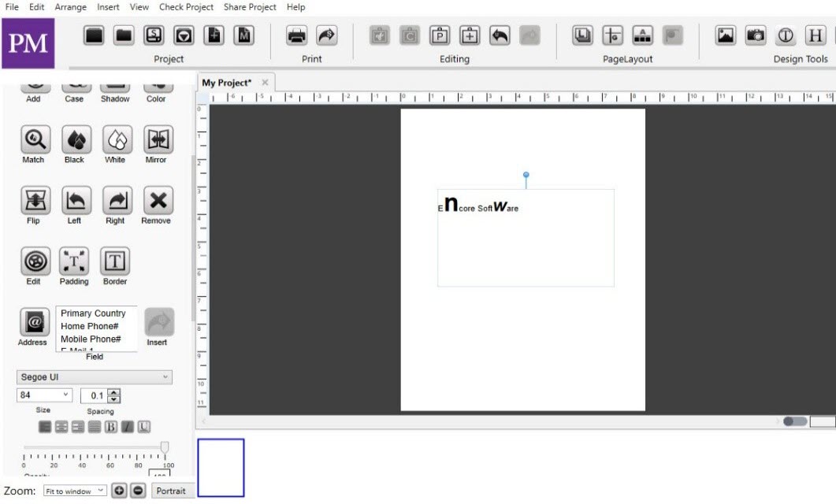Click the Open Project folder icon
This screenshot has width=836, height=504.
124,35
